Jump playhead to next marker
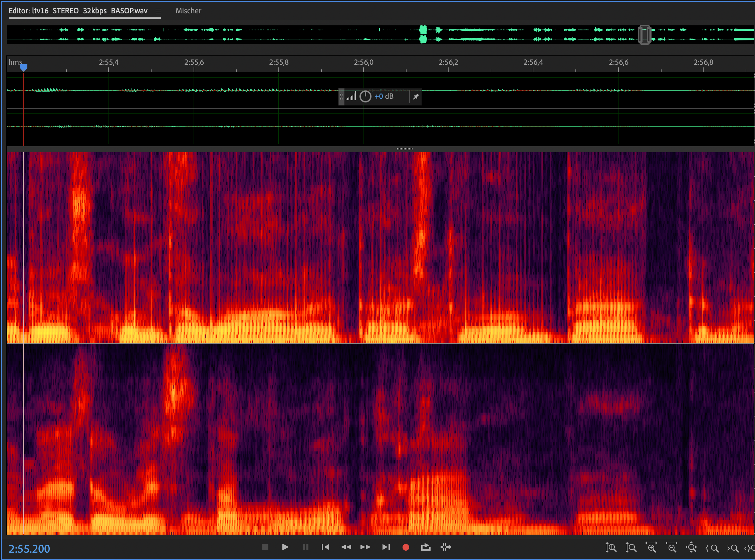The height and width of the screenshot is (560, 755). coord(386,547)
